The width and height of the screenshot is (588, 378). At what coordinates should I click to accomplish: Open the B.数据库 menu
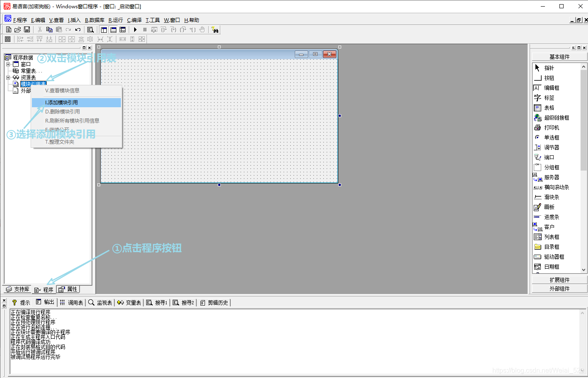95,20
